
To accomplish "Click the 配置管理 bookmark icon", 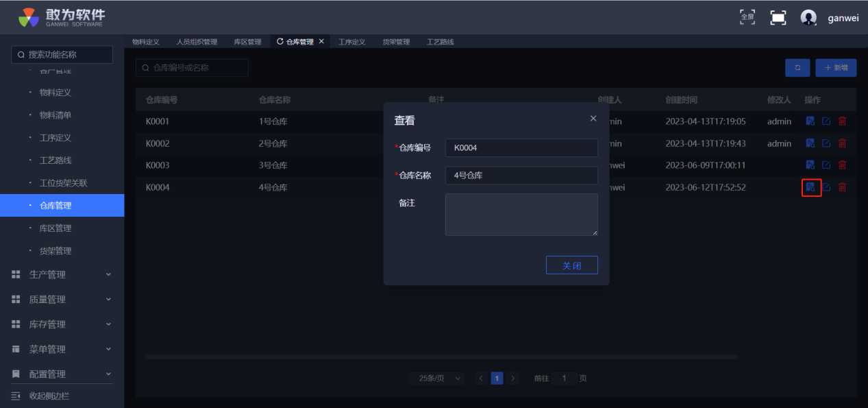I will click(16, 374).
